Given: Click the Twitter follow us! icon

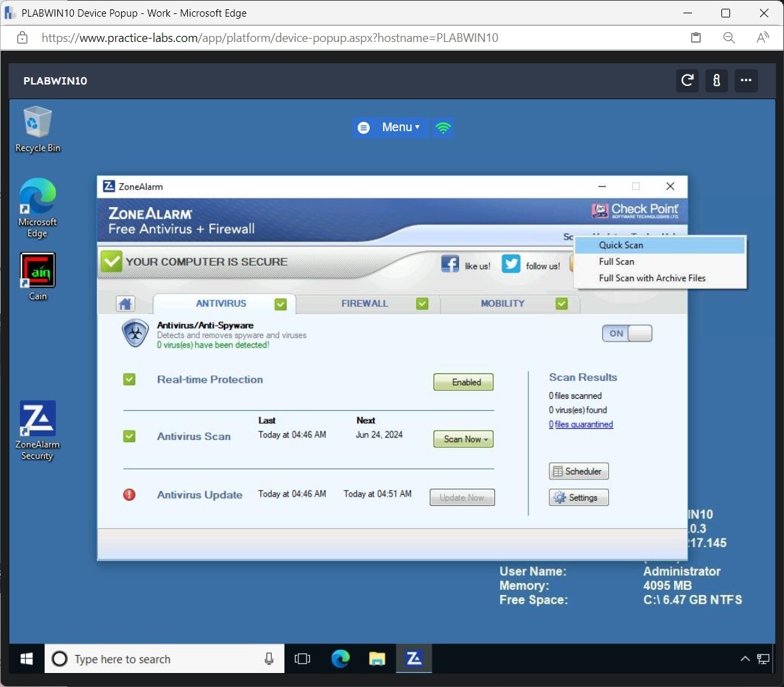Looking at the screenshot, I should 510,264.
